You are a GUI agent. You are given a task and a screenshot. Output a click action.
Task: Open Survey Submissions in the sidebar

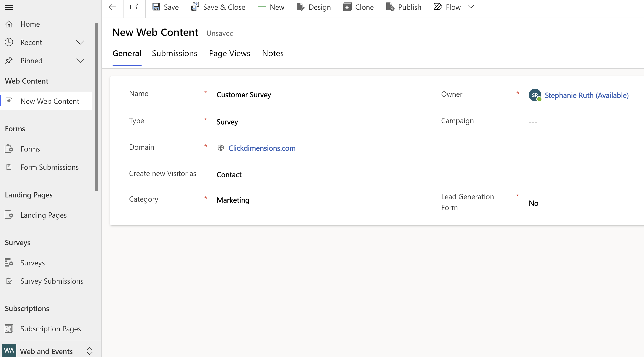point(51,281)
